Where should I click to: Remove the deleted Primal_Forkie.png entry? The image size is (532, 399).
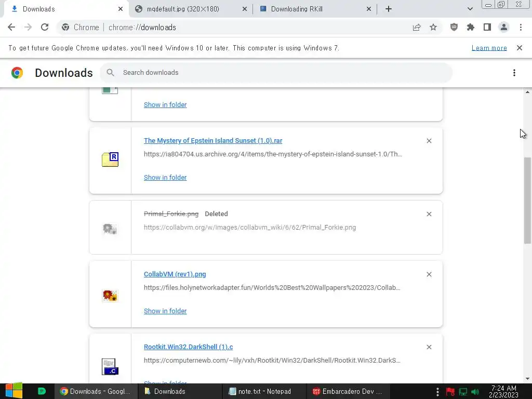(x=429, y=214)
